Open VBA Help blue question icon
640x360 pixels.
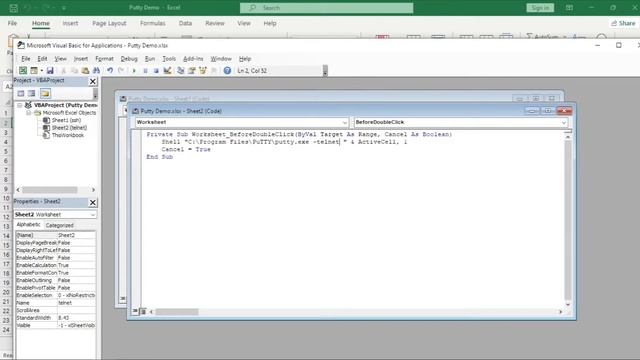click(227, 71)
